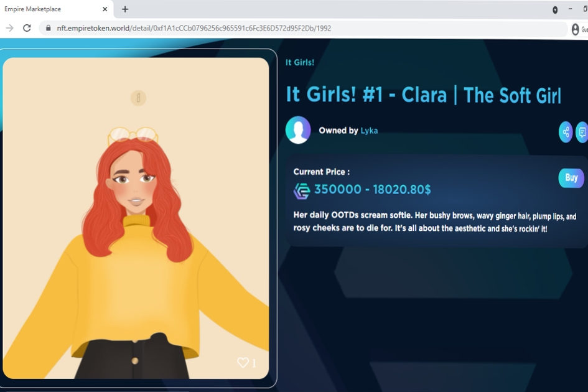Open owner Lyka's profile link

369,131
